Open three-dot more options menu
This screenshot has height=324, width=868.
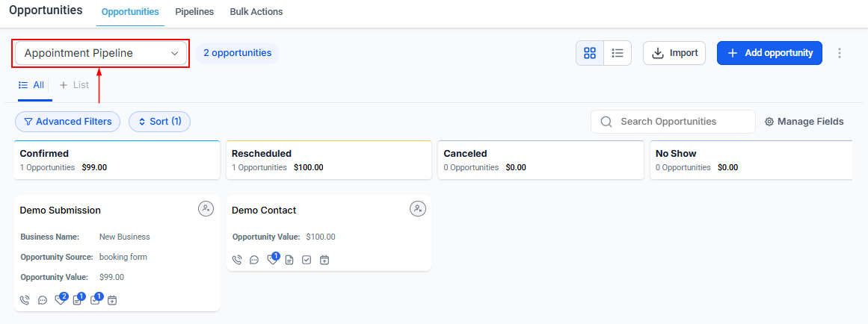(839, 53)
